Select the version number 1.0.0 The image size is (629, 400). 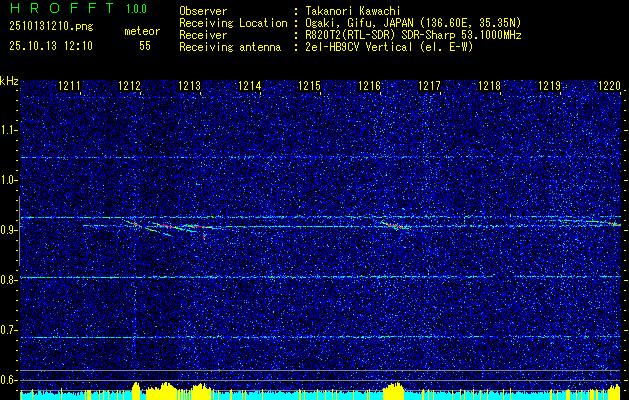point(136,9)
